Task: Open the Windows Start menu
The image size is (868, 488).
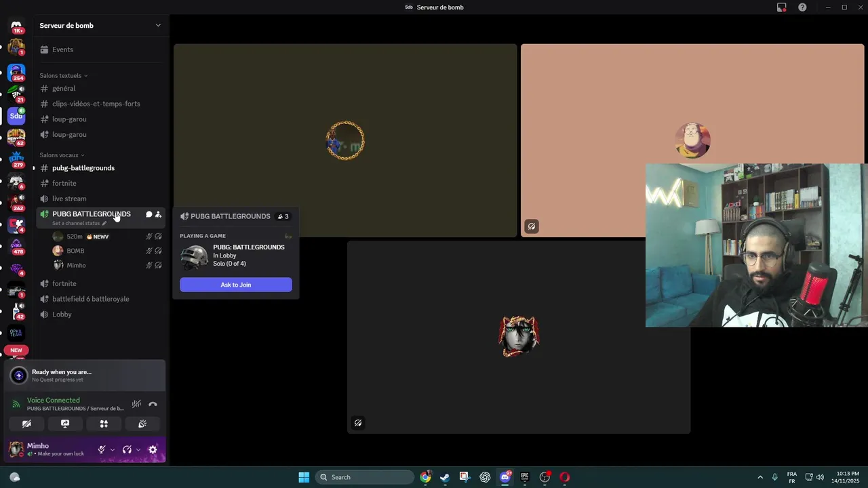Action: [304, 477]
